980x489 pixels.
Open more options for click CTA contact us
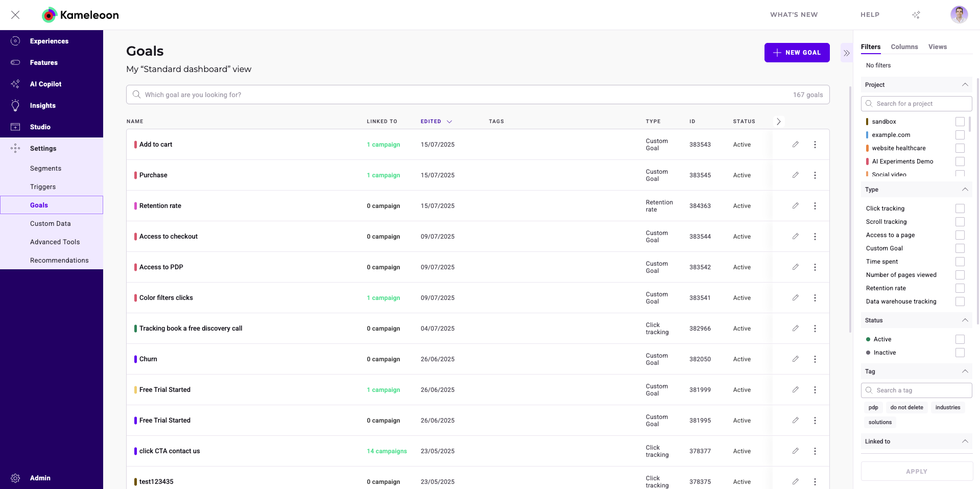click(815, 451)
